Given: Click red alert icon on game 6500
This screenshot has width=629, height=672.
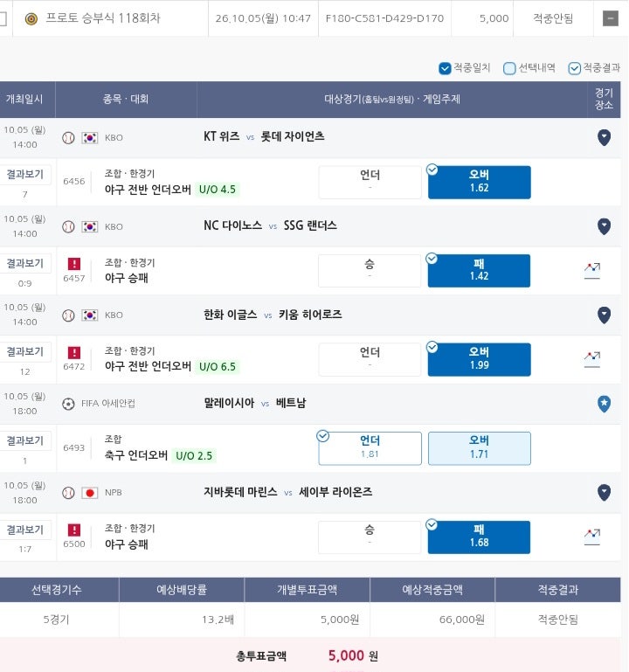Looking at the screenshot, I should point(74,530).
